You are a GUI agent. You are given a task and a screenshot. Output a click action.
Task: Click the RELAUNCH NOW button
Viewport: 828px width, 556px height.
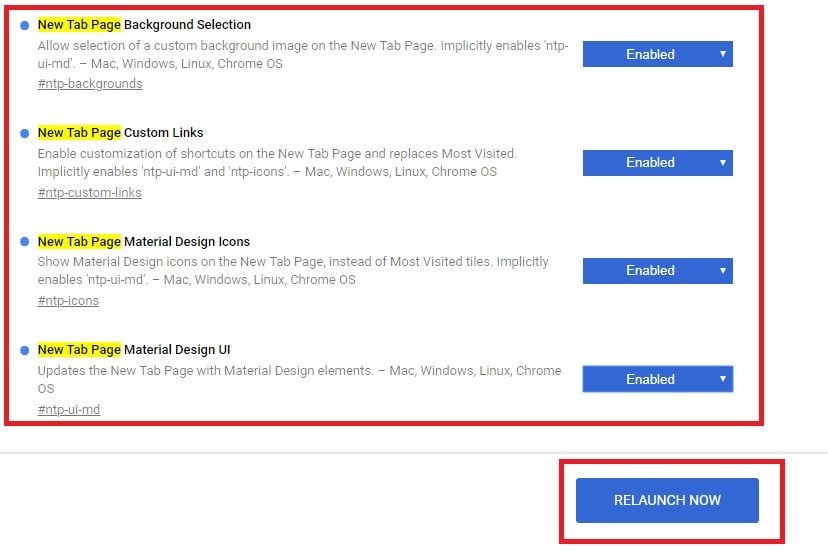(667, 501)
